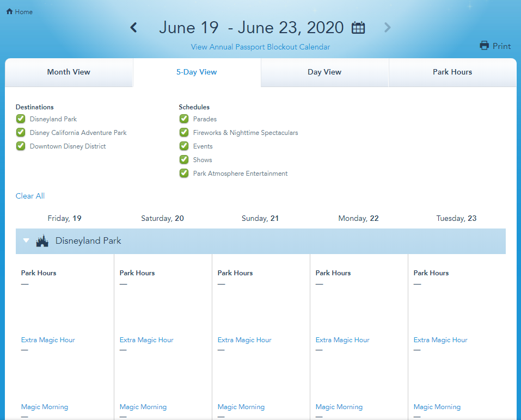
Task: Click the Print printer icon
Action: pyautogui.click(x=485, y=46)
